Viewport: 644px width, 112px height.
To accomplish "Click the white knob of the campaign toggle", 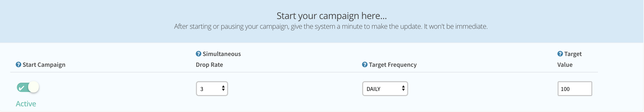I will (34, 87).
